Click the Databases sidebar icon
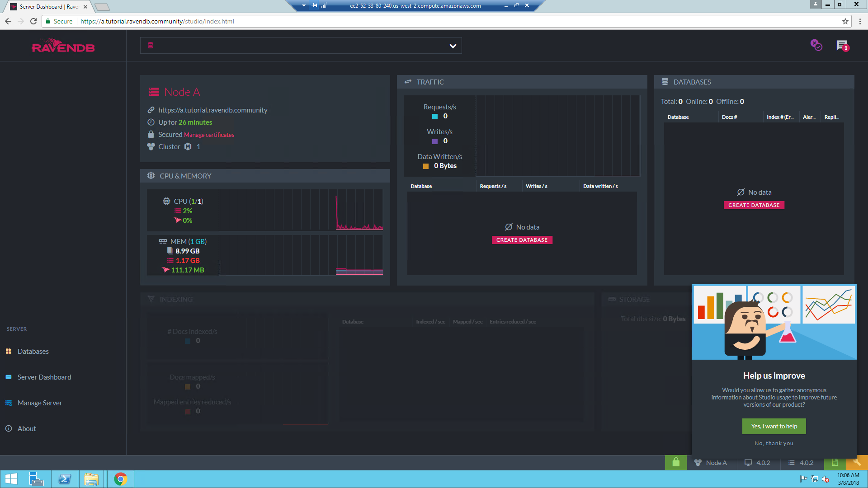Image resolution: width=868 pixels, height=488 pixels. (x=9, y=352)
